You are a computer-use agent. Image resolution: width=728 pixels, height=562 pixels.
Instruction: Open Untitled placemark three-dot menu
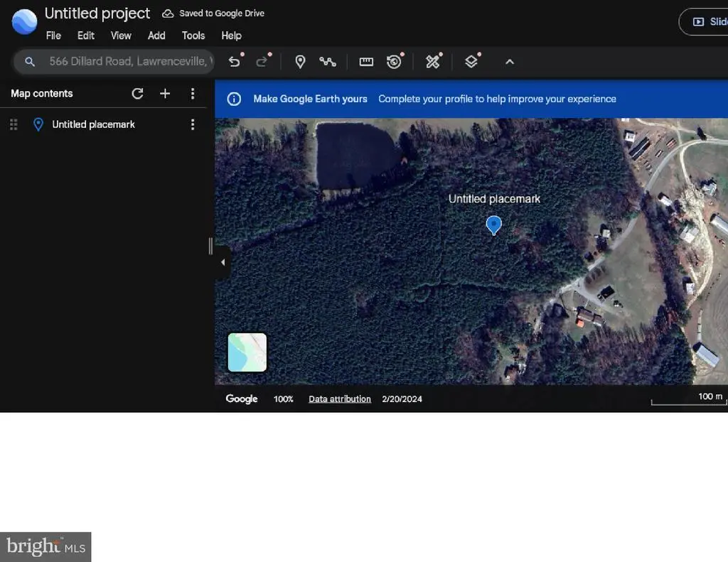coord(192,124)
